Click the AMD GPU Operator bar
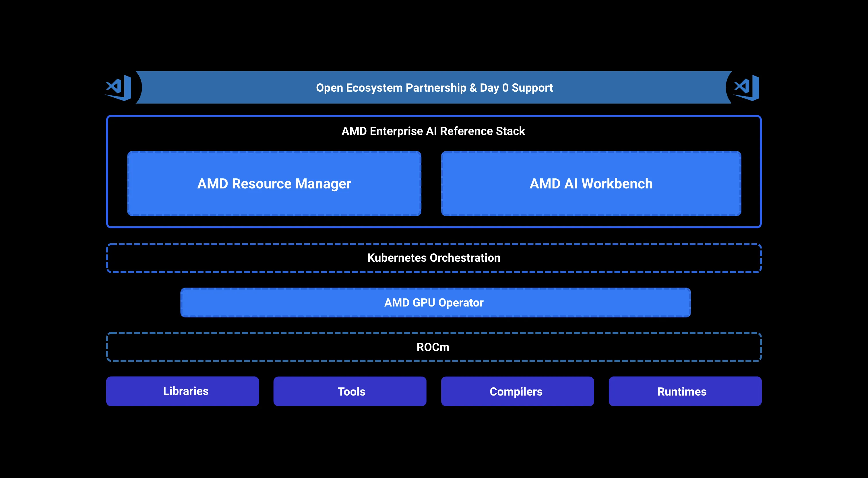The image size is (868, 478). point(435,302)
